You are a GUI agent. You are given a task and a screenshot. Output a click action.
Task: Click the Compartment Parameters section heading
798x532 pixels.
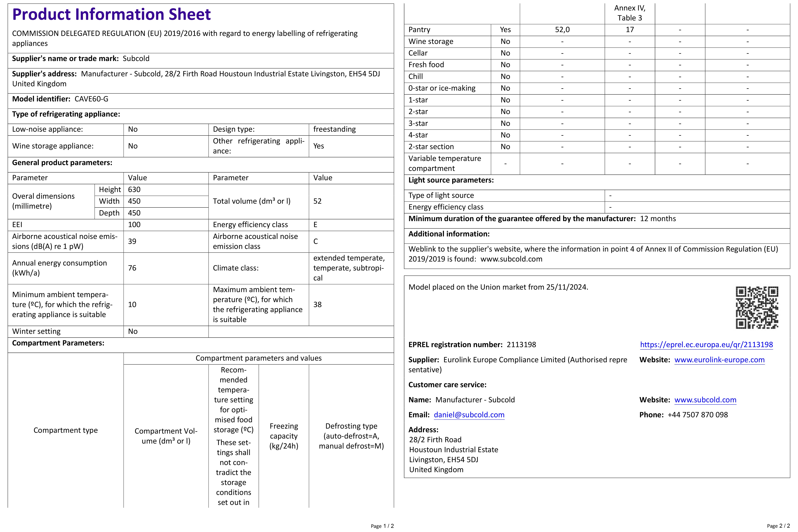click(58, 343)
